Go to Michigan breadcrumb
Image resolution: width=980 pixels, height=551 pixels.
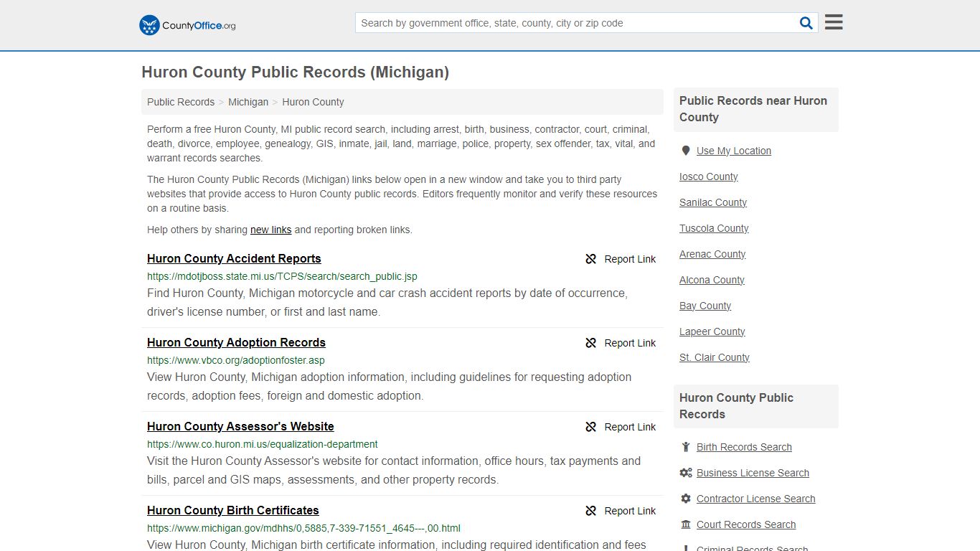[x=248, y=102]
